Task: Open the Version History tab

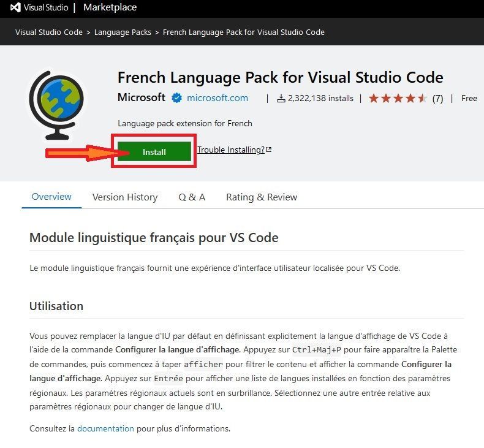Action: 125,197
